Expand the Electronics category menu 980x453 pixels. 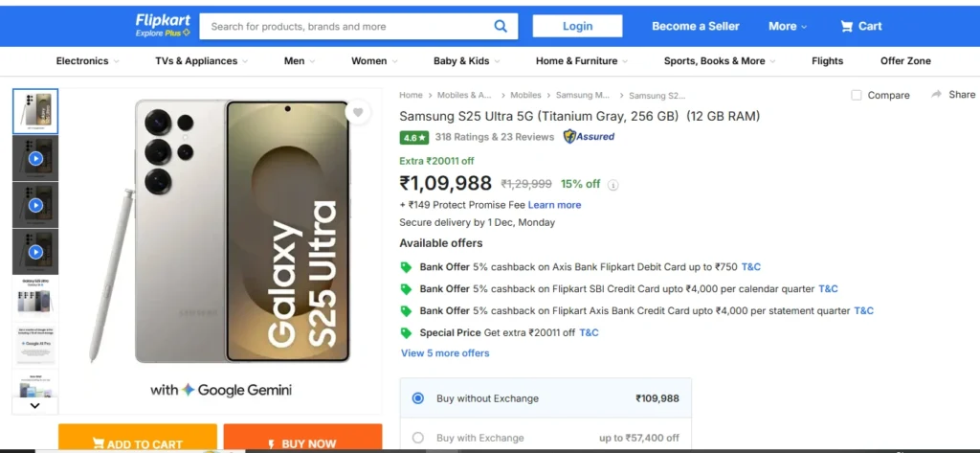coord(87,61)
